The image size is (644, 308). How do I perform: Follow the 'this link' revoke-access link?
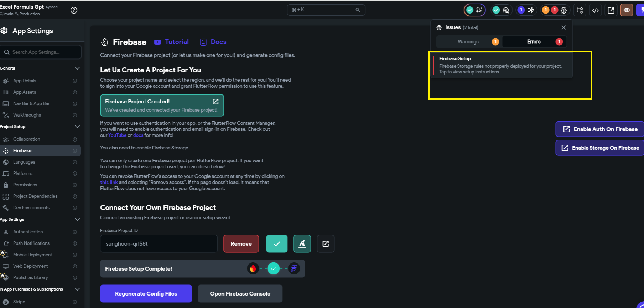(109, 183)
